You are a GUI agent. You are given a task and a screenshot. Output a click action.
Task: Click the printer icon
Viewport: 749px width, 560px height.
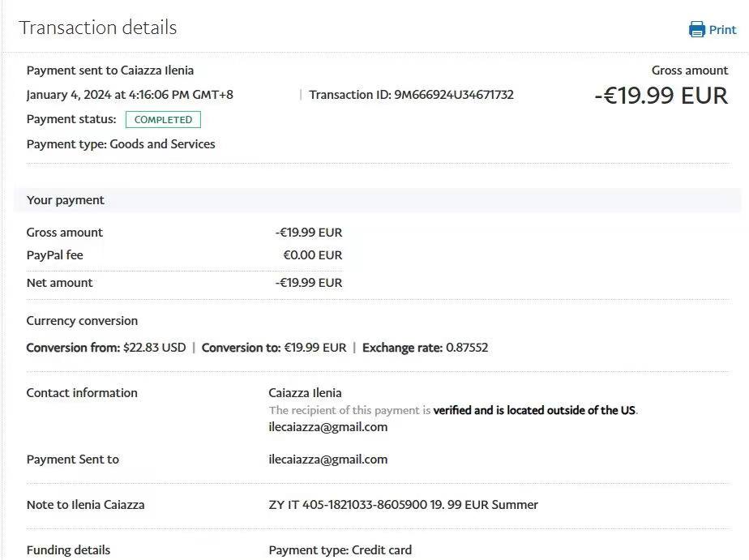pos(696,30)
